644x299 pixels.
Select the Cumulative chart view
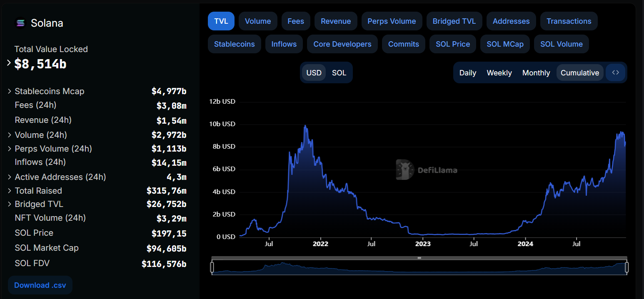[580, 73]
